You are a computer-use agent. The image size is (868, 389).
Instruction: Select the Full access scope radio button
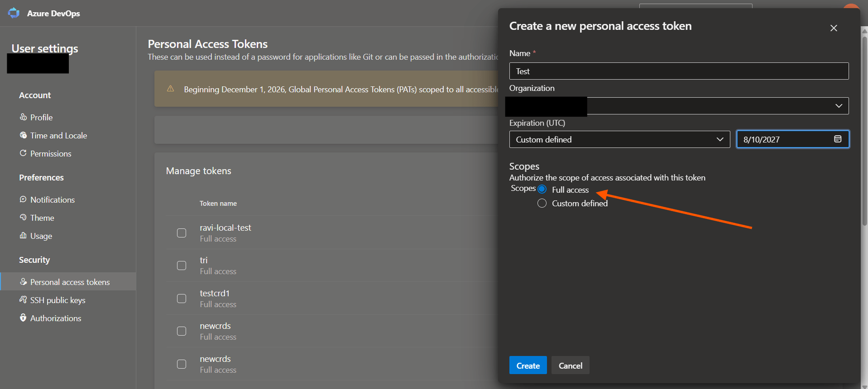[542, 190]
